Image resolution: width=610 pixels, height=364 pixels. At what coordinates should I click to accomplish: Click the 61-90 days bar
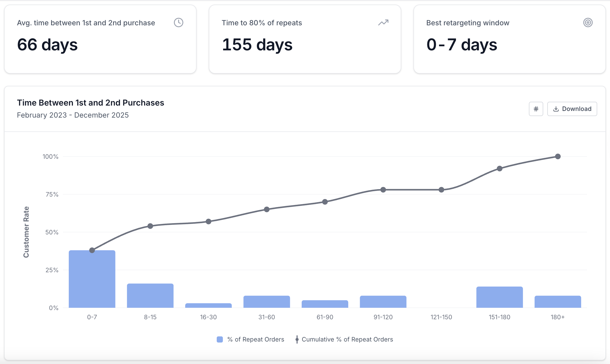(325, 304)
